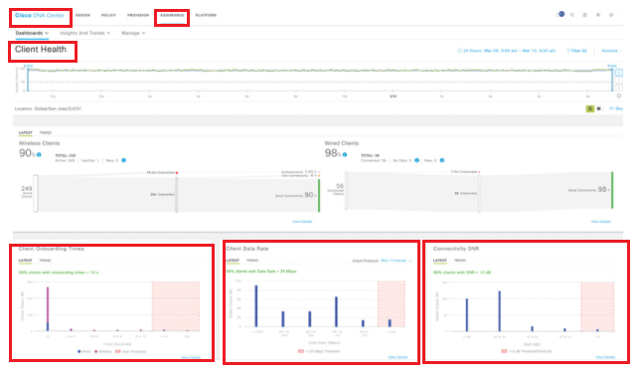Open the Actions dropdown

coord(611,51)
